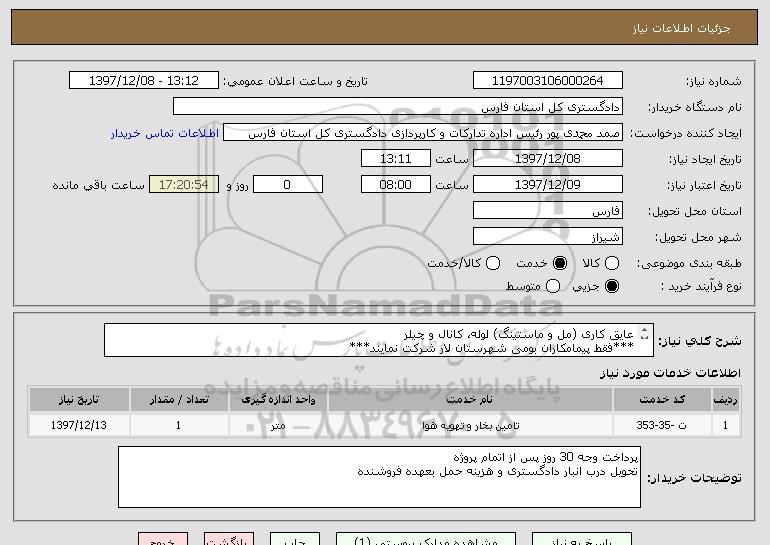The width and height of the screenshot is (770, 545).
Task: Click the unit cell متر
Action: click(278, 425)
